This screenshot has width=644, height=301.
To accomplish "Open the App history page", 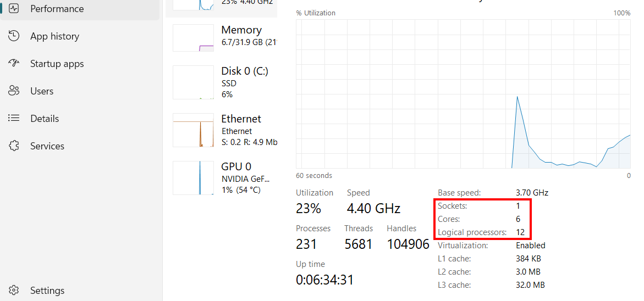I will pyautogui.click(x=54, y=36).
